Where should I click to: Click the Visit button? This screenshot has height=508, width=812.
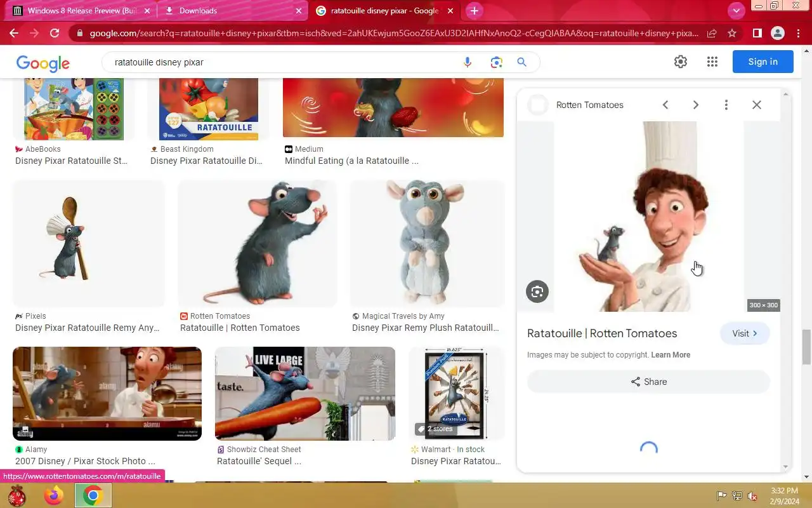tap(745, 333)
